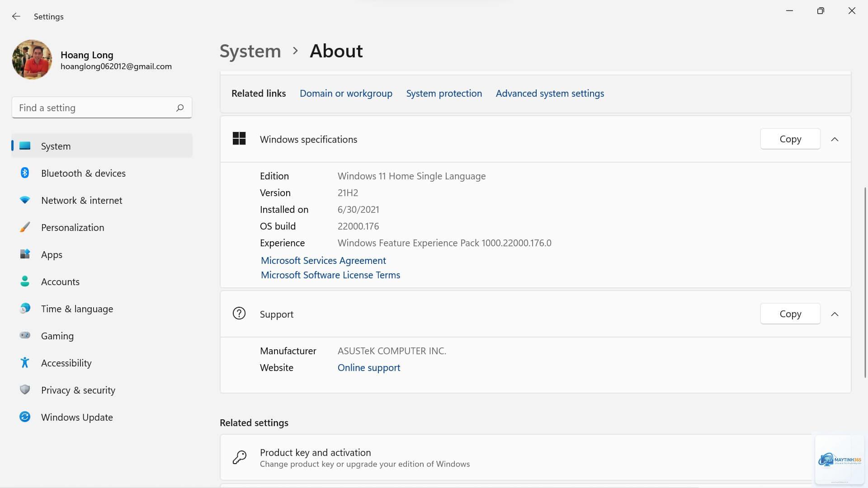Select ASUSTeK COMPUTER INC. manufacturer text
The height and width of the screenshot is (488, 868).
click(x=392, y=351)
